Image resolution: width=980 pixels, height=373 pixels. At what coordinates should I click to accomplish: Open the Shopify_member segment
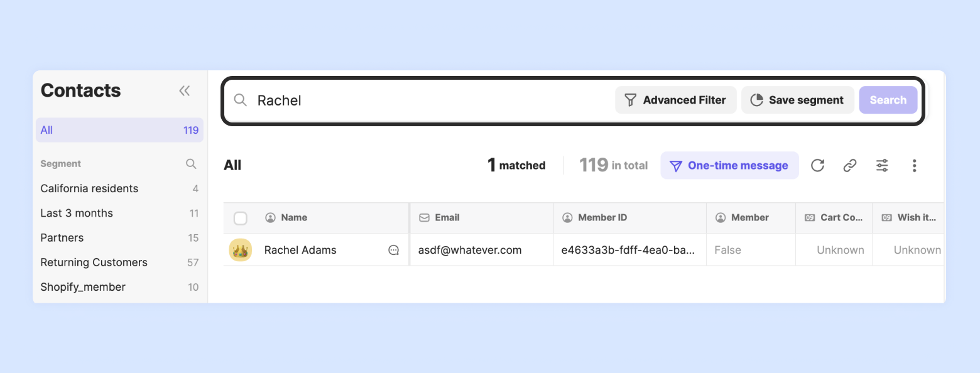coord(83,287)
